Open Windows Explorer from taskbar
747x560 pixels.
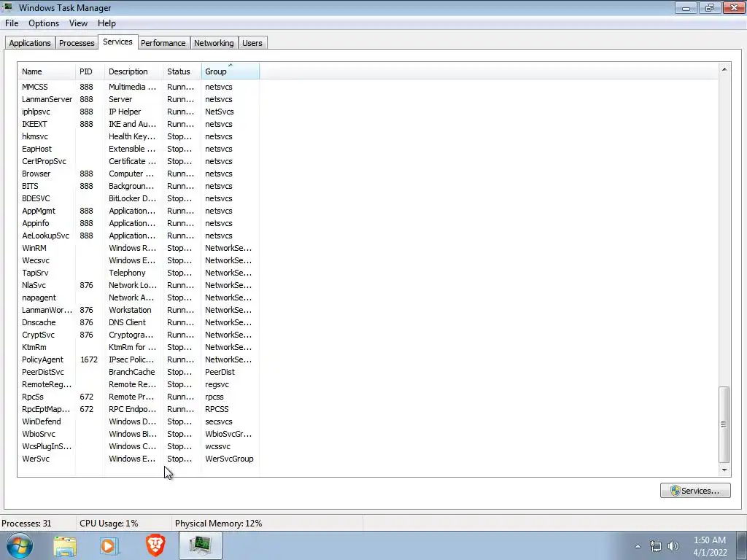click(65, 545)
